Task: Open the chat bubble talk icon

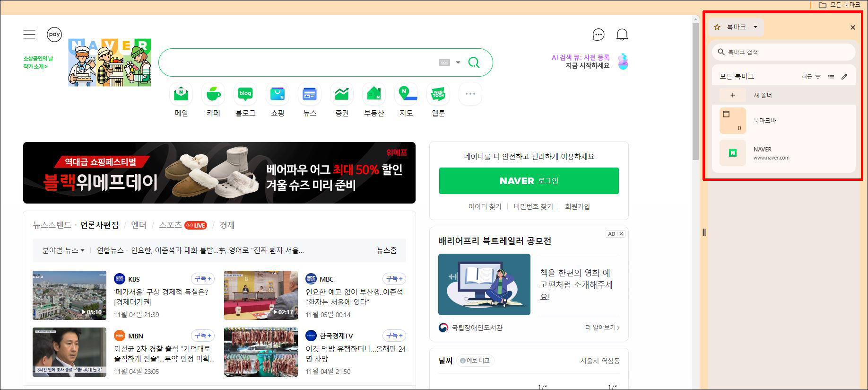Action: coord(599,35)
